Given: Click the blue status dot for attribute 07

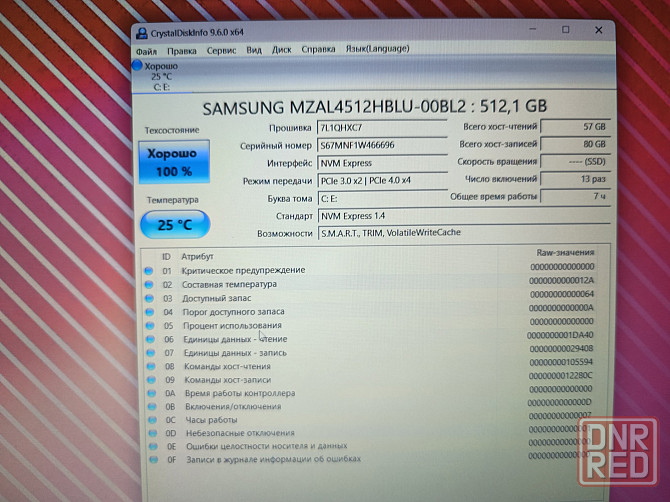Looking at the screenshot, I should coord(151,353).
